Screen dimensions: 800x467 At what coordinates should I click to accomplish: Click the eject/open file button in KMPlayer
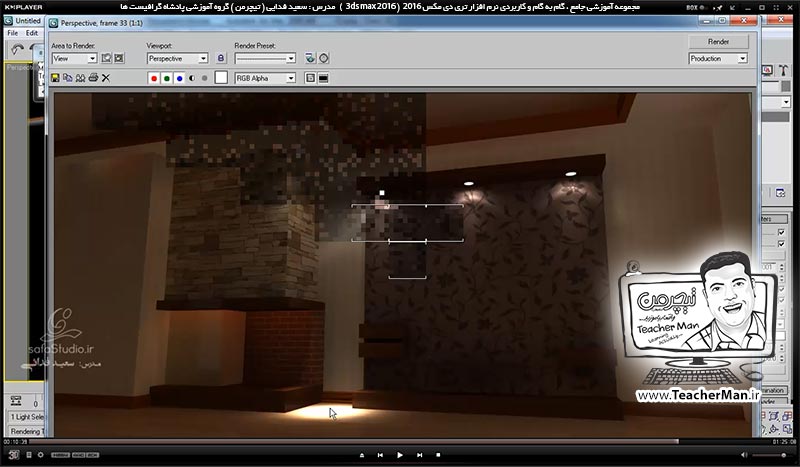(x=362, y=455)
